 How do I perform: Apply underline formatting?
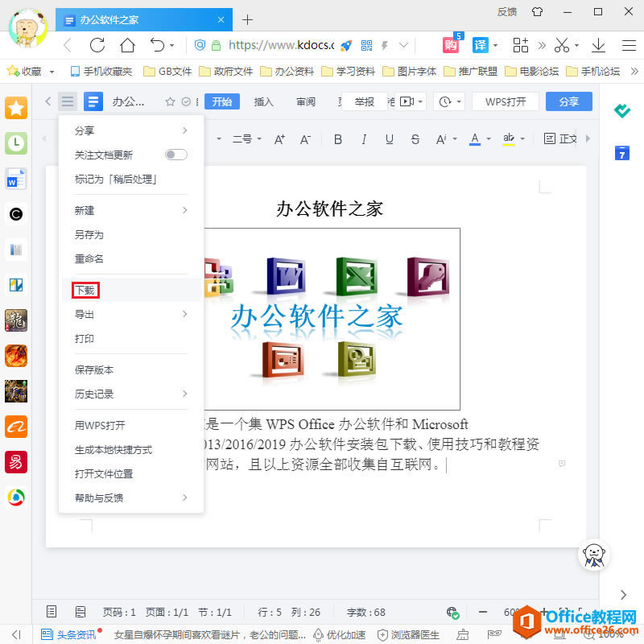coord(390,139)
